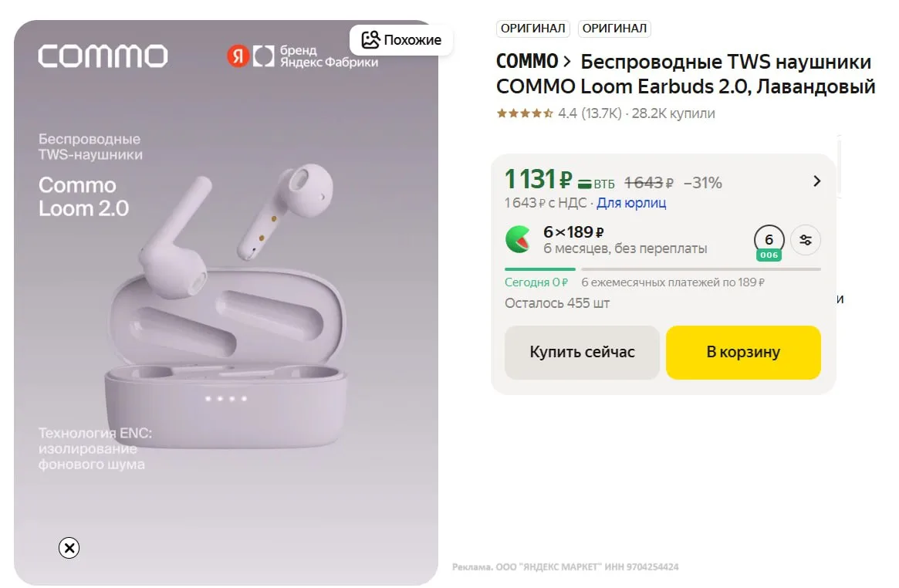Click the green Split payment icon
The height and width of the screenshot is (588, 899).
518,239
